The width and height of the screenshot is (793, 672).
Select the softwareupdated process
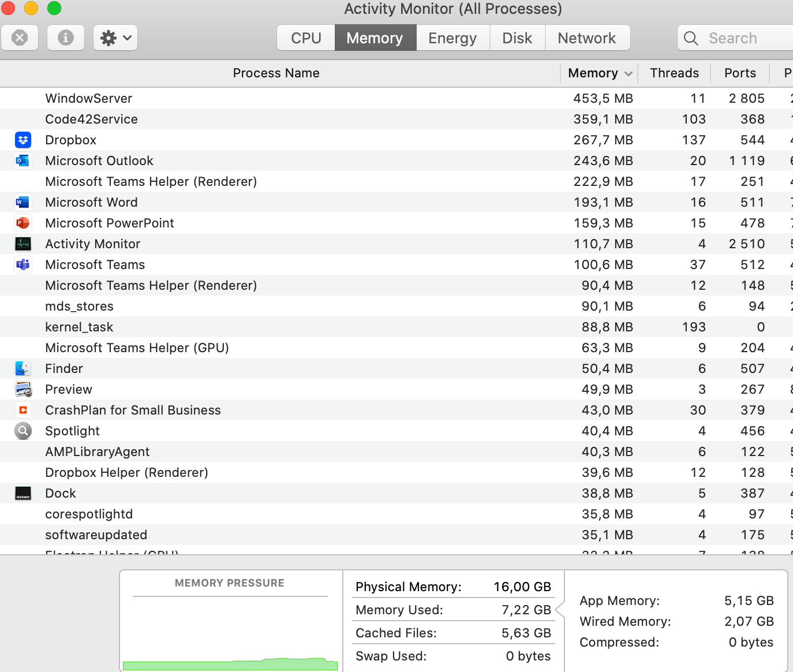(x=96, y=535)
